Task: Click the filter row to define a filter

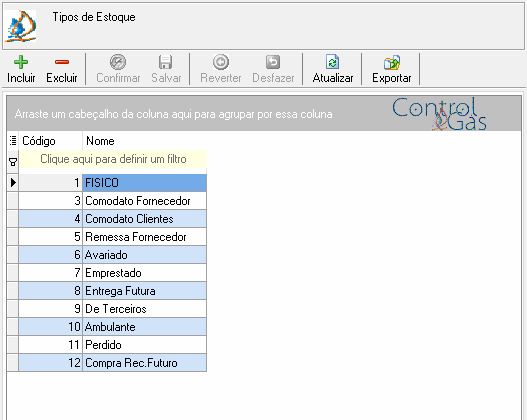Action: (x=113, y=159)
